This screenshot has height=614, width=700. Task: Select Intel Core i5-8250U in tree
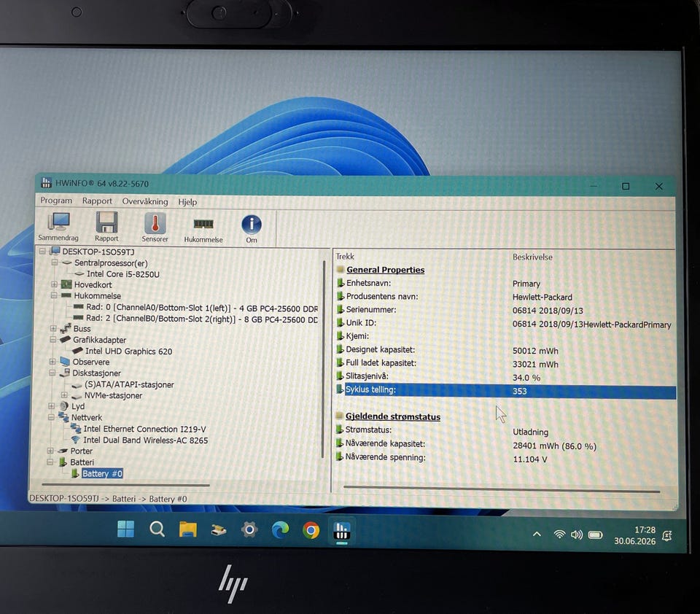pyautogui.click(x=122, y=274)
